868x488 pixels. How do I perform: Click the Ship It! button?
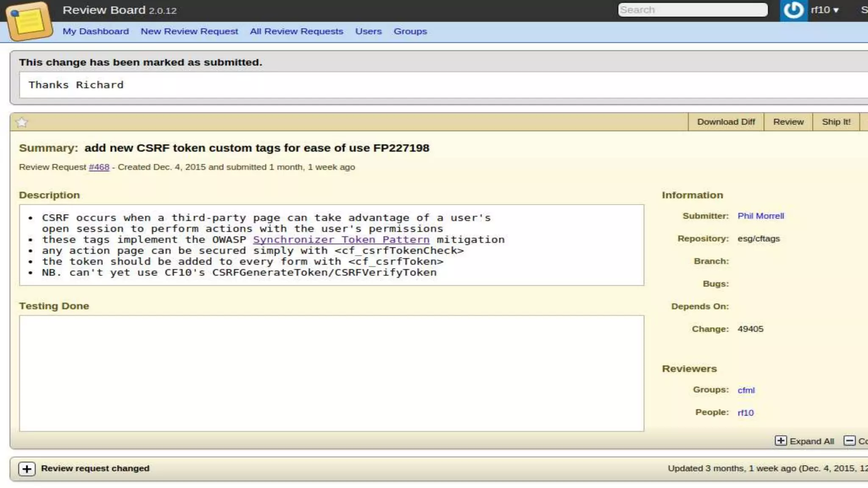836,122
